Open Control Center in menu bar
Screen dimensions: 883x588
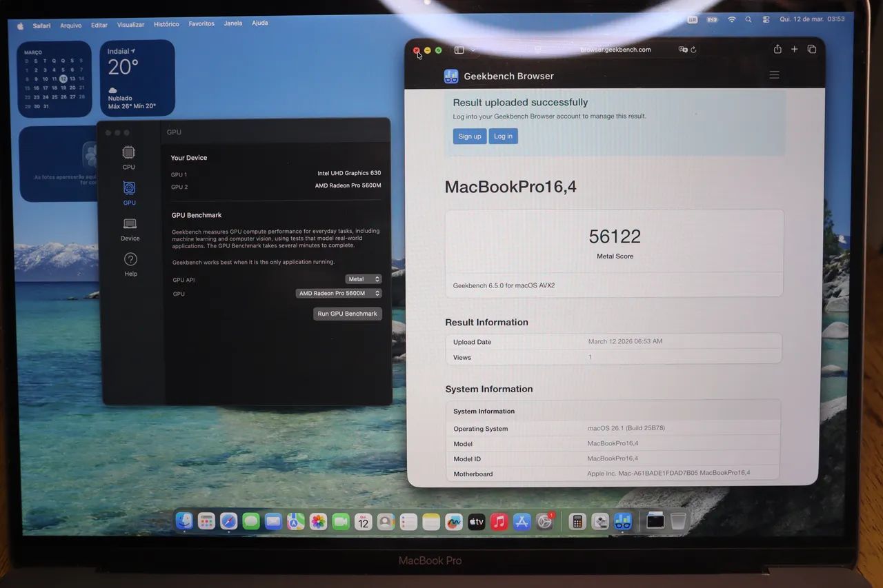pyautogui.click(x=766, y=20)
